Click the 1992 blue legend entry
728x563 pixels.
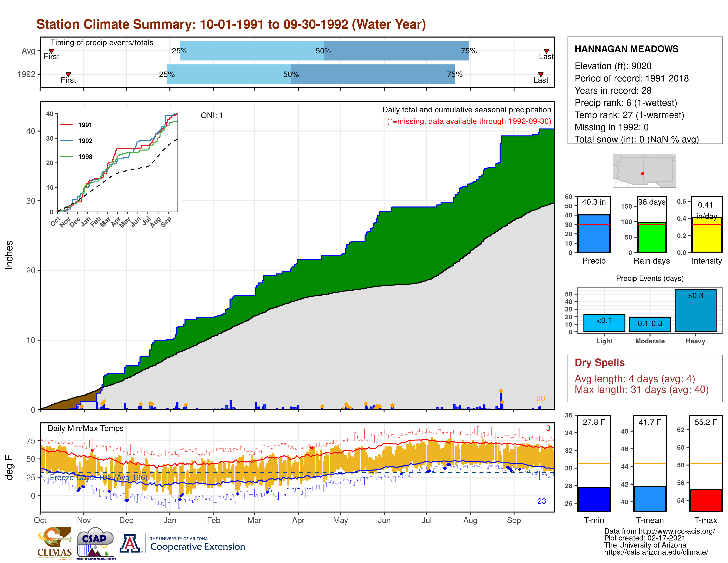point(76,141)
